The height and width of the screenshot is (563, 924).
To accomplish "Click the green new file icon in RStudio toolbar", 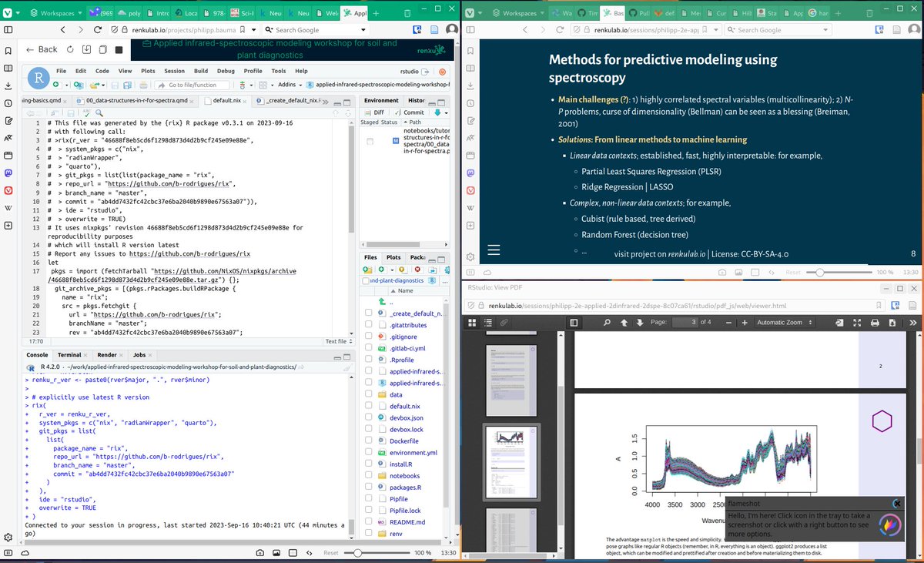I will click(x=56, y=85).
